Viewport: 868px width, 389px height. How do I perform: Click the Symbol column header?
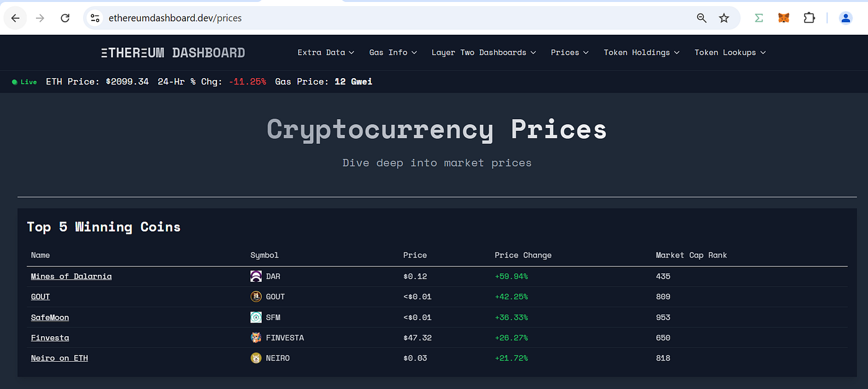coord(265,255)
